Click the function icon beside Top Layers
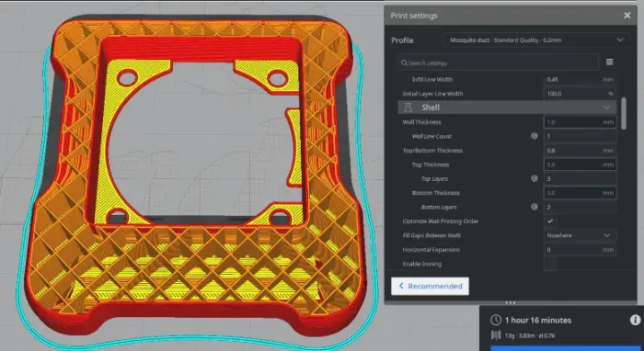 (535, 179)
